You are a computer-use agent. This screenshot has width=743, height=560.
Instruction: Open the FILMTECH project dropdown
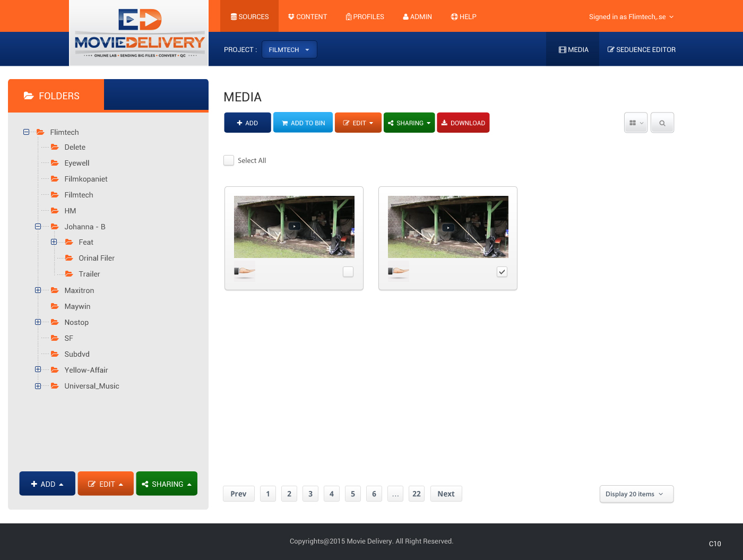coord(289,49)
